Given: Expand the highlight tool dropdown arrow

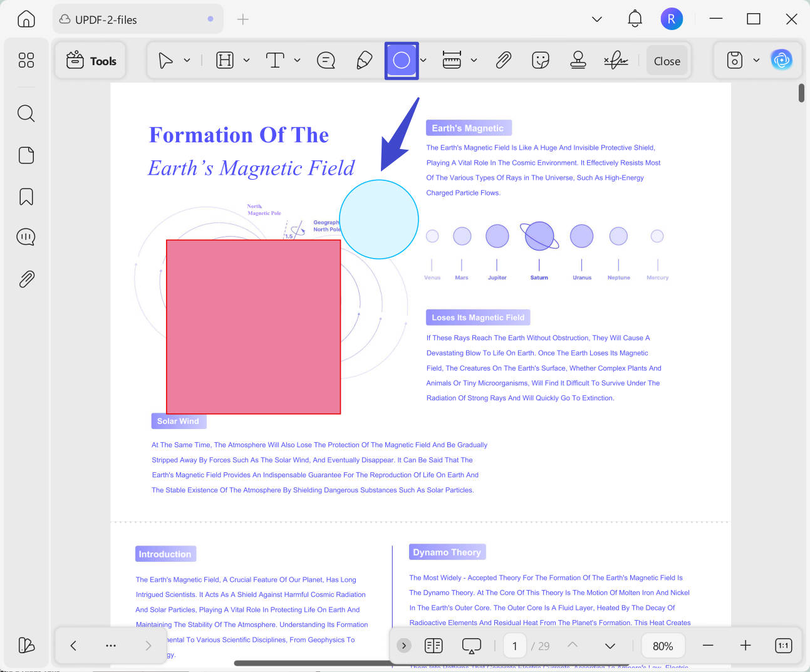Looking at the screenshot, I should (246, 60).
